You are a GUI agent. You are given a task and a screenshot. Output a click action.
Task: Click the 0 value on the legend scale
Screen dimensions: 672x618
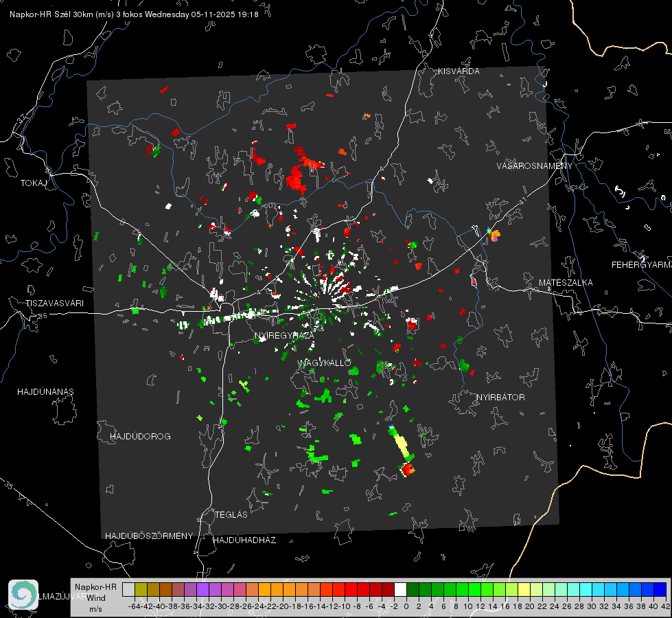[406, 606]
